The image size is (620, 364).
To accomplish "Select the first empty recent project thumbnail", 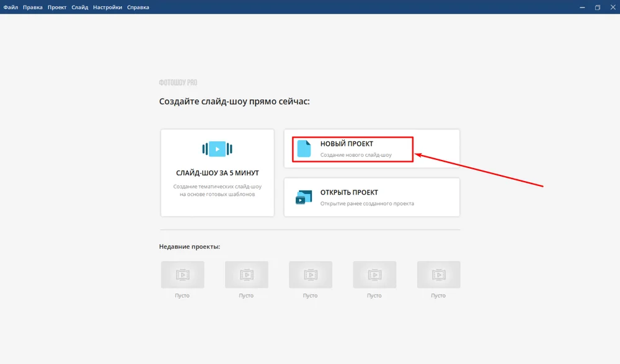I will click(182, 274).
